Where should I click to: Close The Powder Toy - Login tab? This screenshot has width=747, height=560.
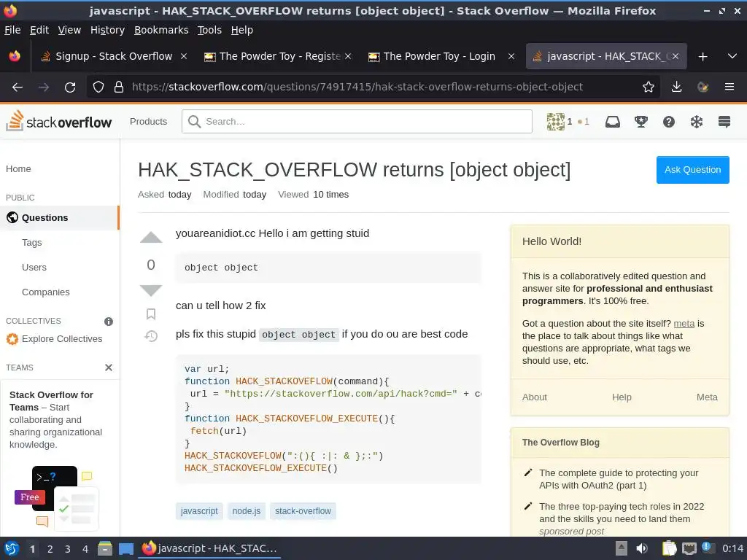pyautogui.click(x=511, y=56)
